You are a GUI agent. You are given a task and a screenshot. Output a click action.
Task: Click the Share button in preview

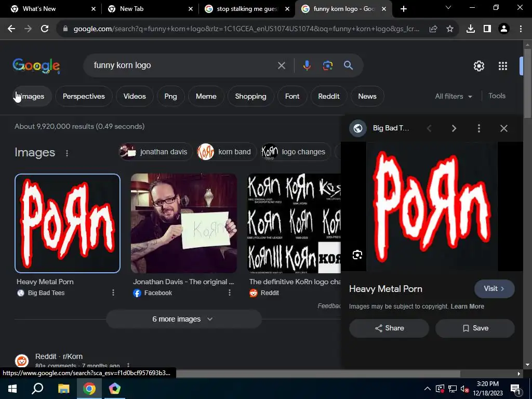389,328
